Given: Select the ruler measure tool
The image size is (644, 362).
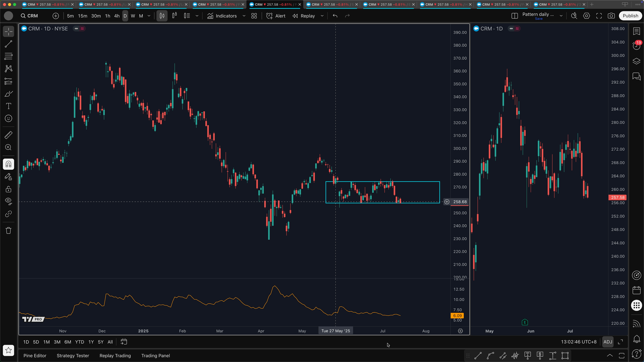Looking at the screenshot, I should [9, 135].
